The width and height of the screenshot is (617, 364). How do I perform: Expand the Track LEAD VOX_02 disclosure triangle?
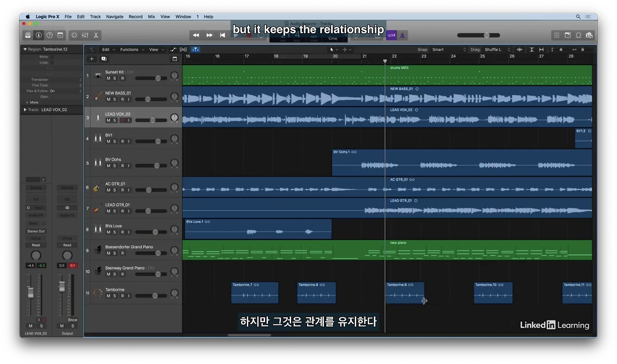coord(25,110)
